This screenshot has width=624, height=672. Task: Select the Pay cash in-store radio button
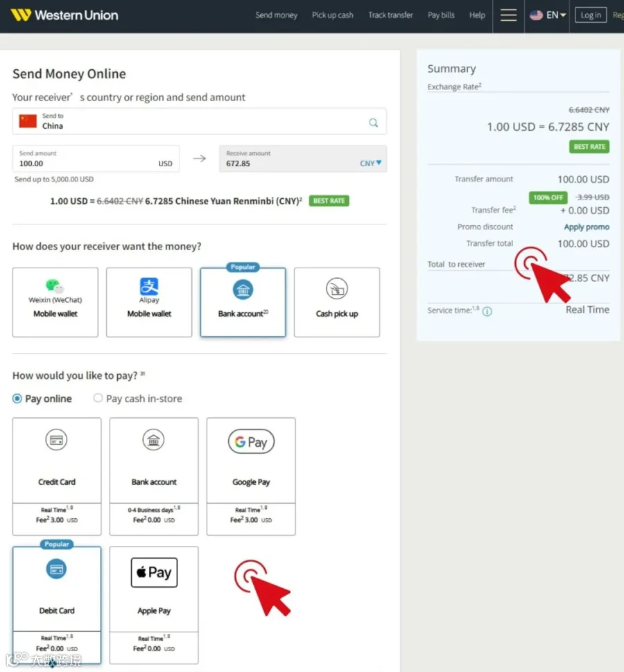click(98, 398)
